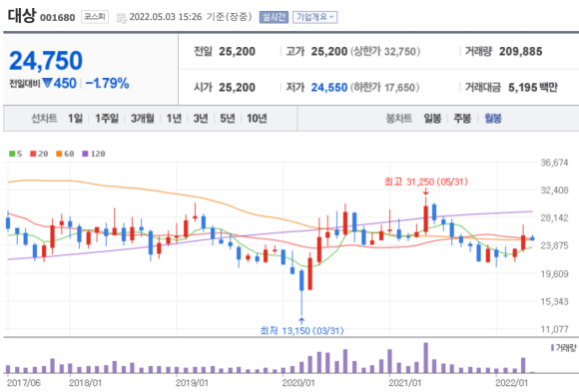This screenshot has width=579, height=392.
Task: Toggle the 실시간 real-time button
Action: [274, 17]
